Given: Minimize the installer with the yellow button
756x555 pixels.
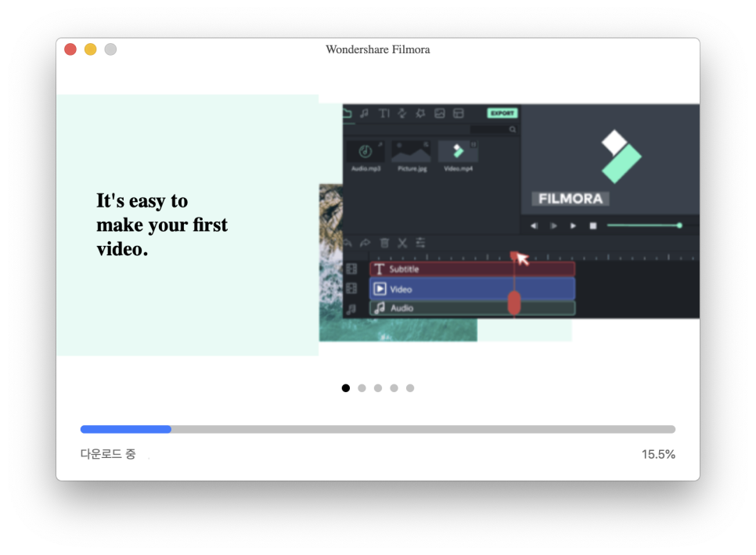Looking at the screenshot, I should [x=91, y=49].
